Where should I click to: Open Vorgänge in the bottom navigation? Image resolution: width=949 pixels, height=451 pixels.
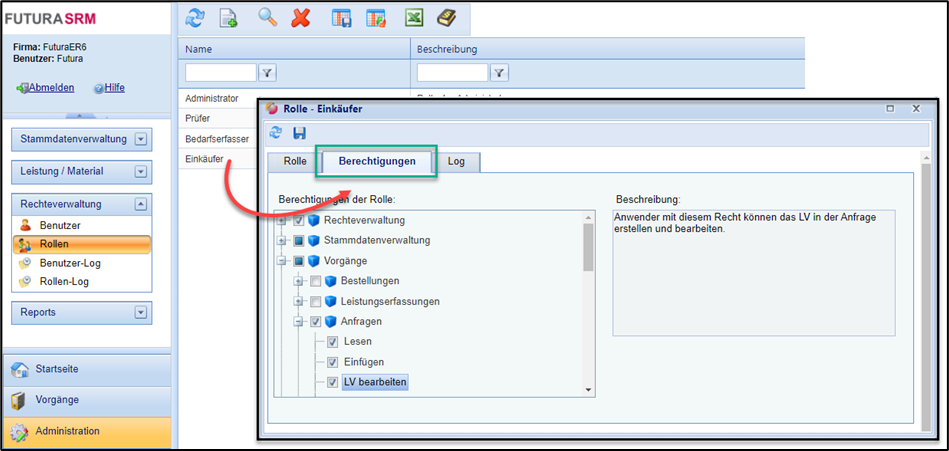click(x=57, y=400)
